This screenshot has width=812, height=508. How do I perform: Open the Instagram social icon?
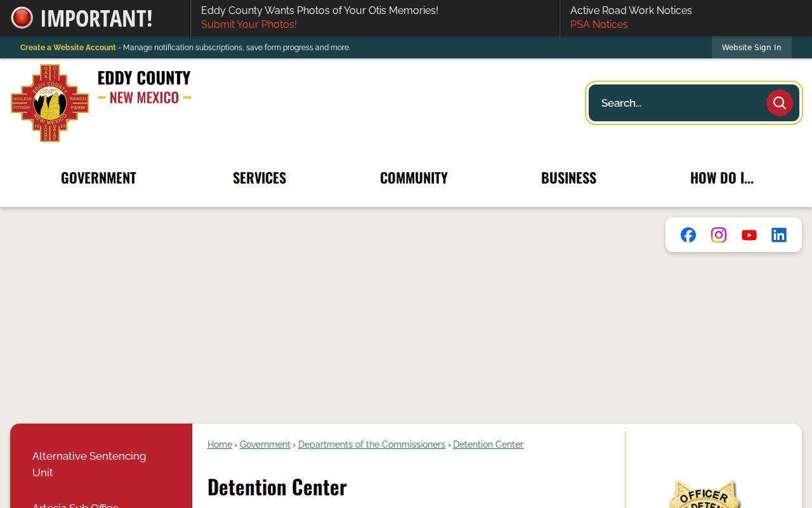tap(718, 235)
